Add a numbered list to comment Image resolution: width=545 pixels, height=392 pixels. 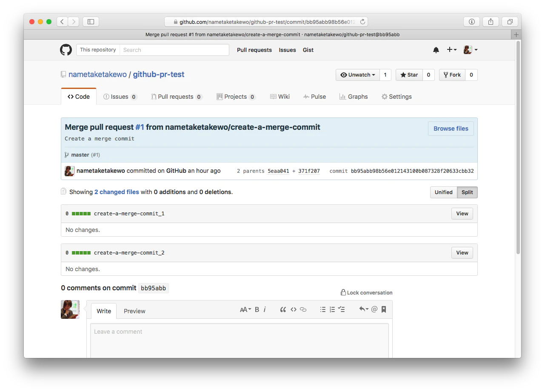pos(332,309)
